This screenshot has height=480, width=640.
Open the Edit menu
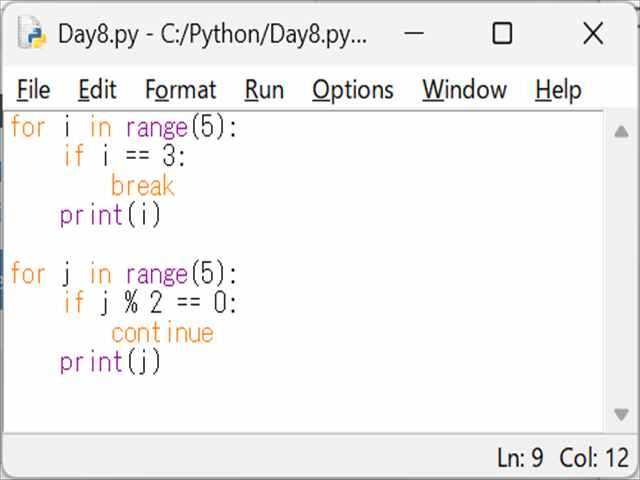point(97,89)
